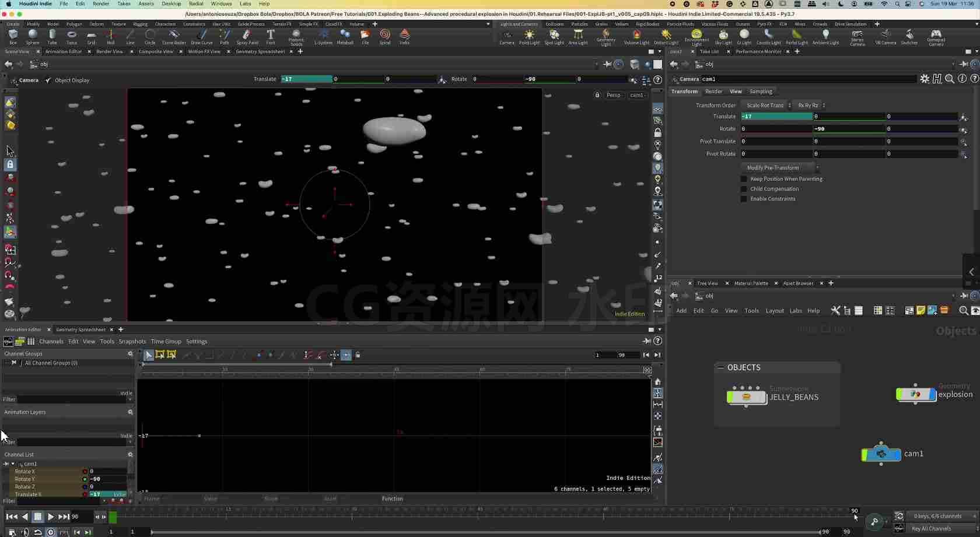Click the playbar timeline at frame 45
Image resolution: width=980 pixels, height=537 pixels.
(x=480, y=516)
